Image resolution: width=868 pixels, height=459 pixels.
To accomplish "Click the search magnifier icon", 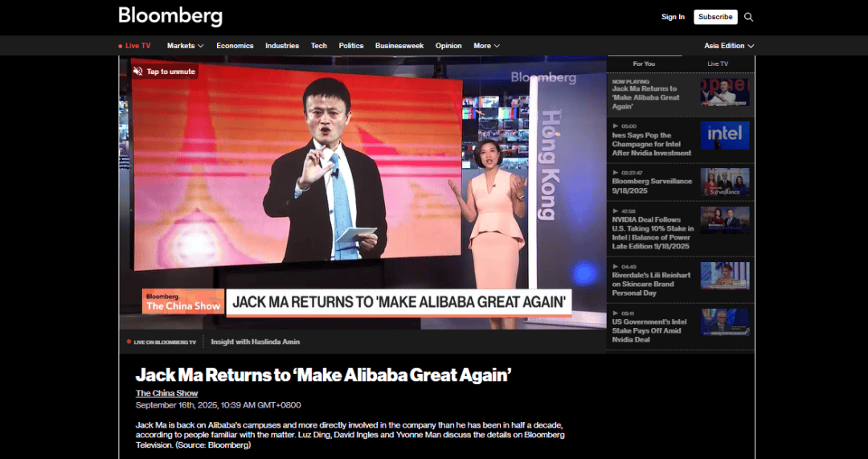I will (748, 17).
